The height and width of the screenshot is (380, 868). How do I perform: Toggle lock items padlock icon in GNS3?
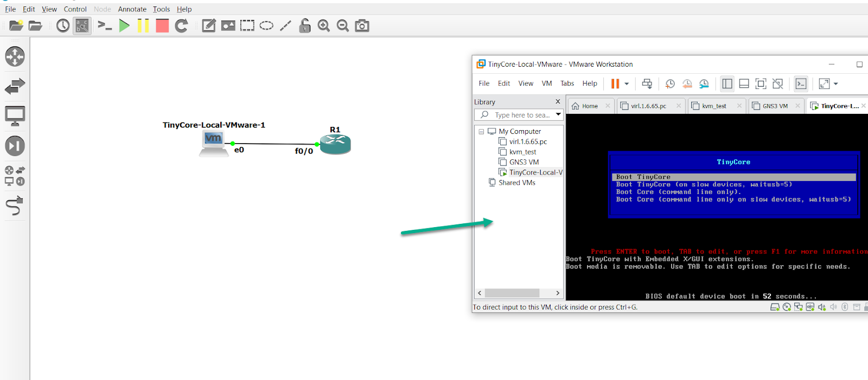point(305,25)
